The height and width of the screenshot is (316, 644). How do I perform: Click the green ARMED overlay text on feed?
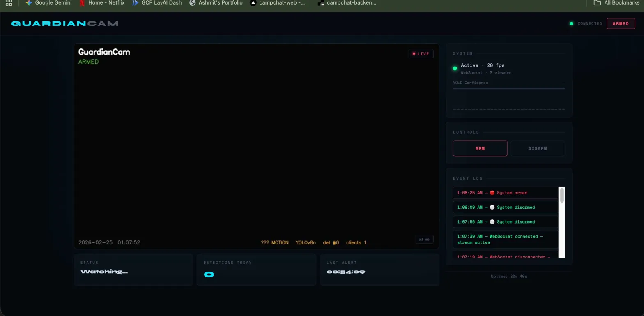(88, 62)
